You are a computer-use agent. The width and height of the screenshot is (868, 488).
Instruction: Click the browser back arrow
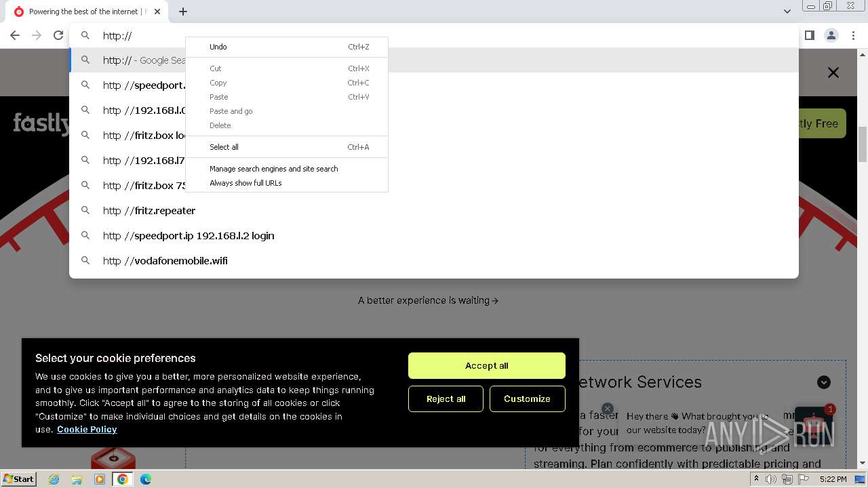coord(15,35)
